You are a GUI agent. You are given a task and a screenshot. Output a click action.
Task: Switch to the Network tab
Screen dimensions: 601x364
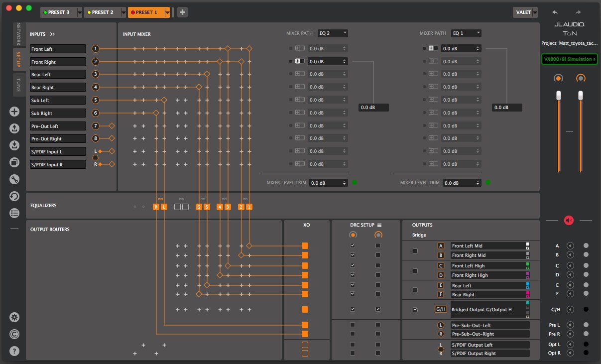tap(19, 33)
